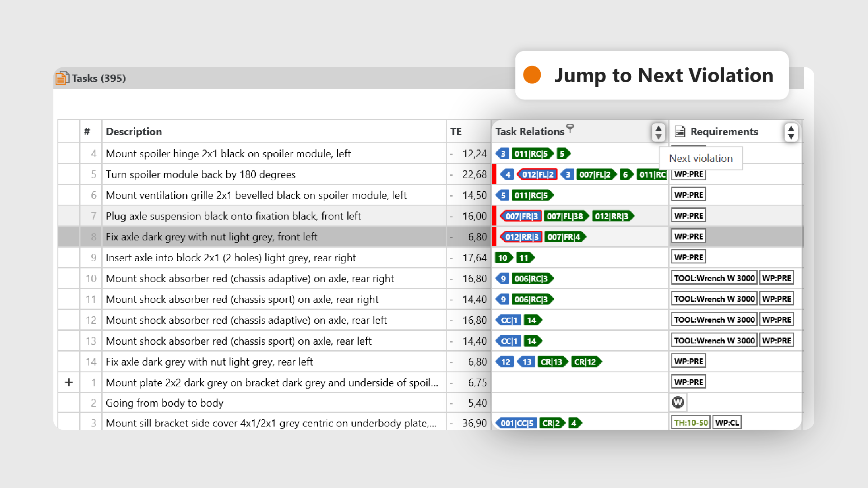Click the Requirements column document icon
Image resolution: width=868 pixels, height=488 pixels.
pyautogui.click(x=679, y=131)
